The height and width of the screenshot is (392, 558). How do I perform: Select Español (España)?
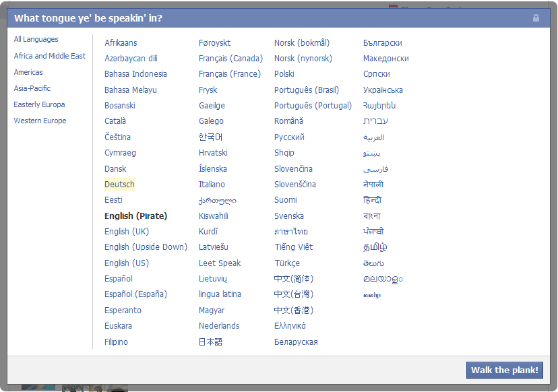point(135,294)
